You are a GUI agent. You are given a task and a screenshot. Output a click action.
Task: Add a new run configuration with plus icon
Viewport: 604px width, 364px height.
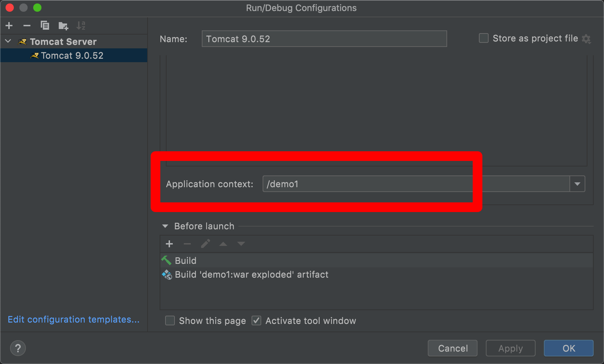(x=9, y=26)
